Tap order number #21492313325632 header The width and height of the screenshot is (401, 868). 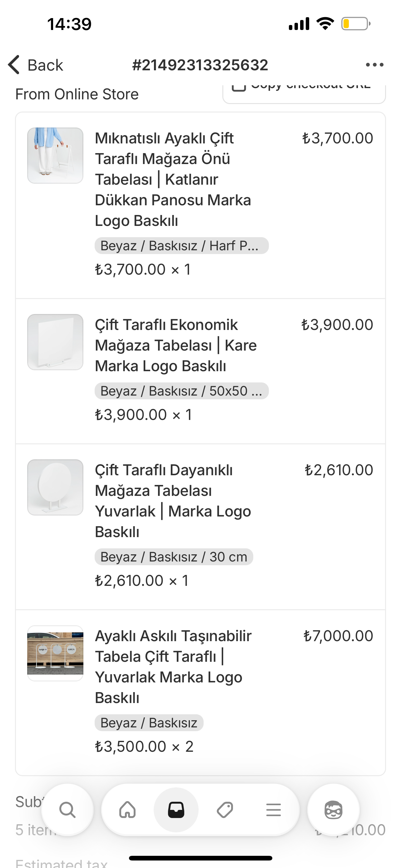[200, 65]
